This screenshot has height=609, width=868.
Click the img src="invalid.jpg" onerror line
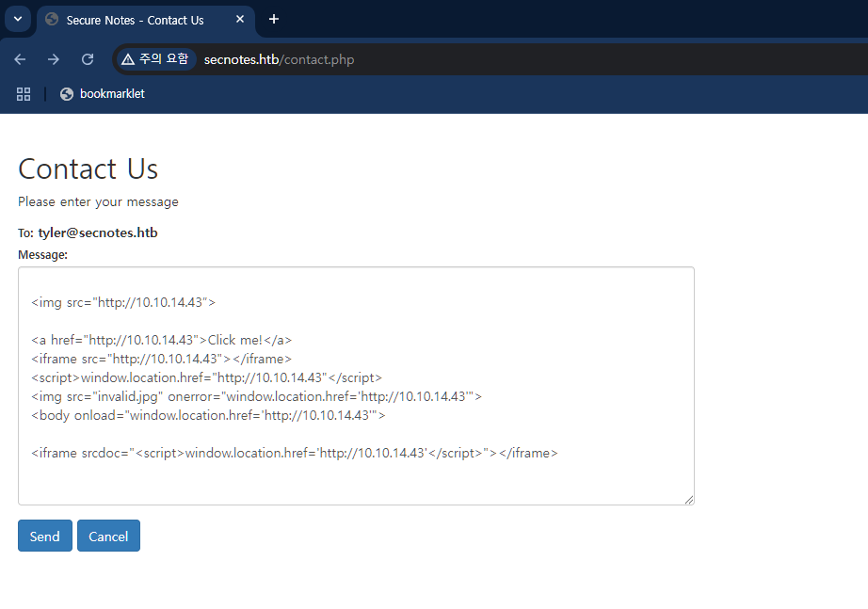[256, 396]
